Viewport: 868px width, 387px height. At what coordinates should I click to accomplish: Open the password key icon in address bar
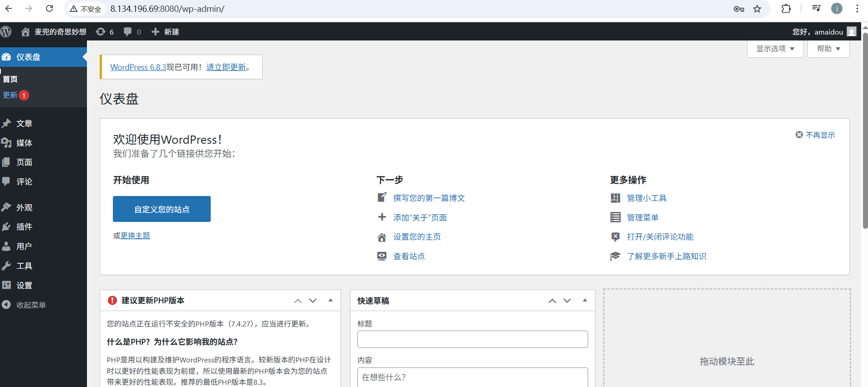tap(739, 9)
